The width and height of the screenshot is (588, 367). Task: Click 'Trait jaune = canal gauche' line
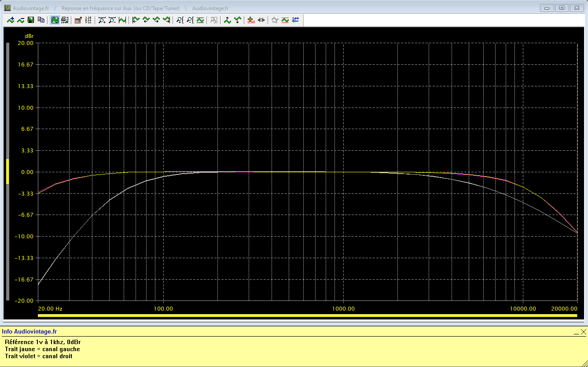pos(42,349)
